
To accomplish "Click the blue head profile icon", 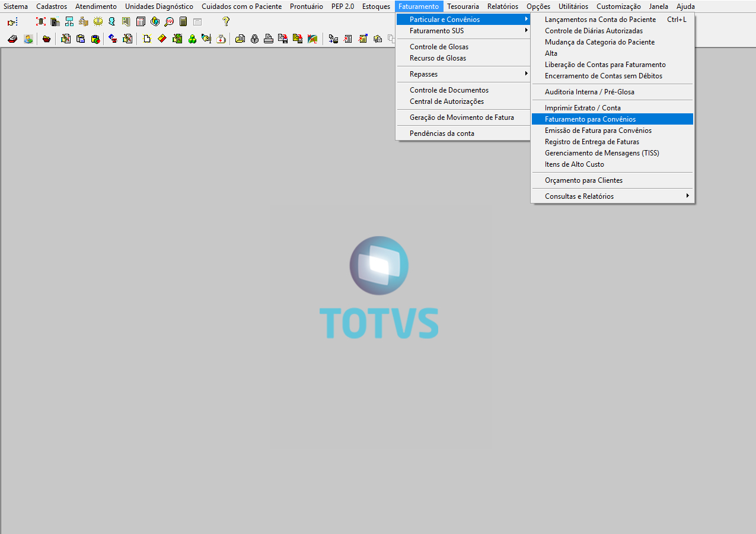I will pos(111,22).
